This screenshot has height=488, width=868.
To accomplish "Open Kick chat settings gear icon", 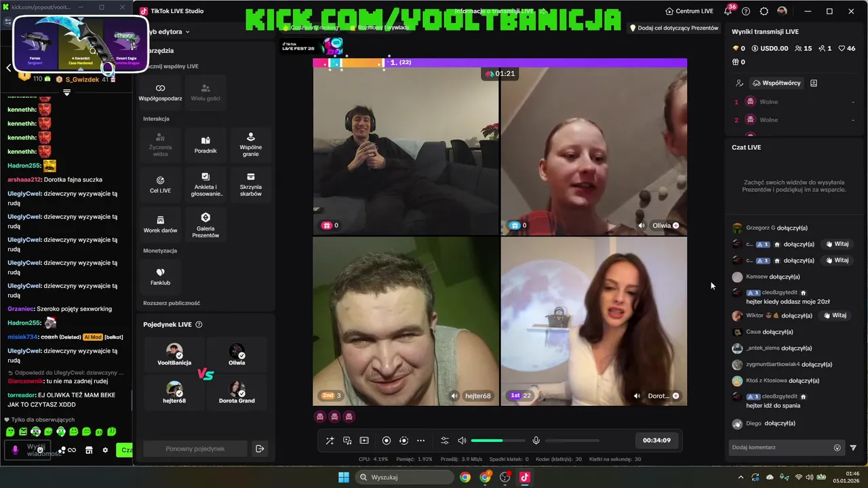I will 105,450.
